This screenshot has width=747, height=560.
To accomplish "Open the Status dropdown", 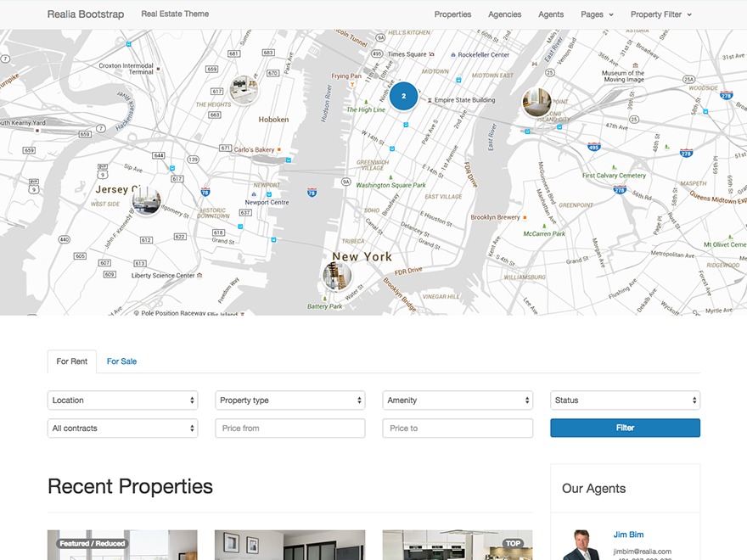I will click(x=625, y=400).
